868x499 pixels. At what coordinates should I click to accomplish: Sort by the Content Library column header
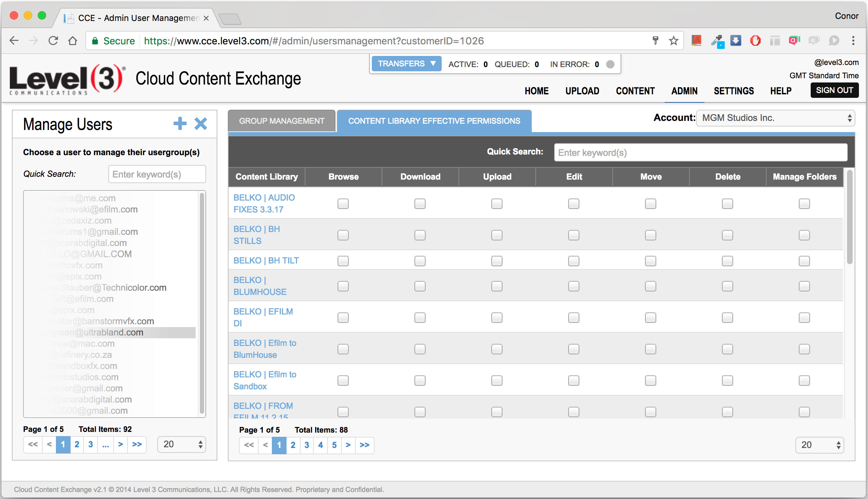tap(267, 177)
